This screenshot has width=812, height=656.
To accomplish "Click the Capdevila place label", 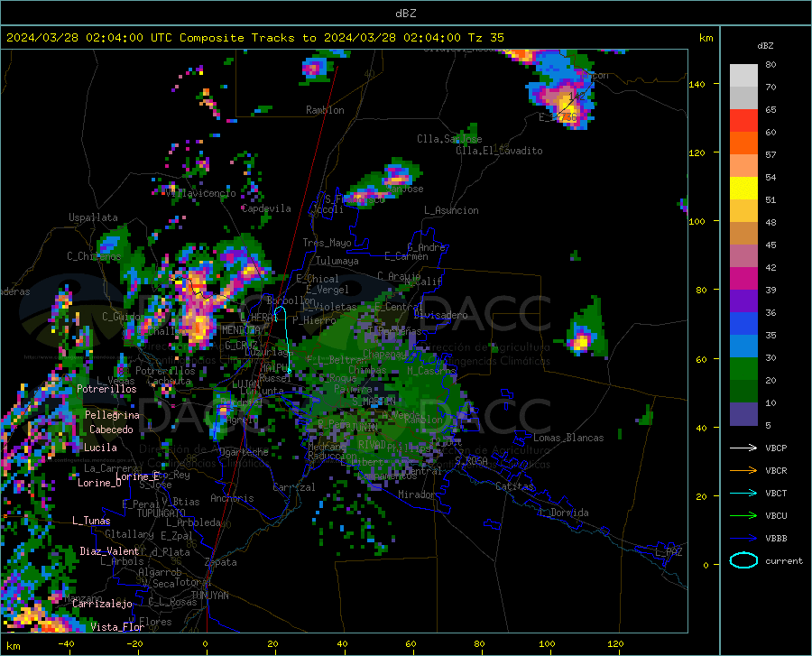I will tap(266, 208).
